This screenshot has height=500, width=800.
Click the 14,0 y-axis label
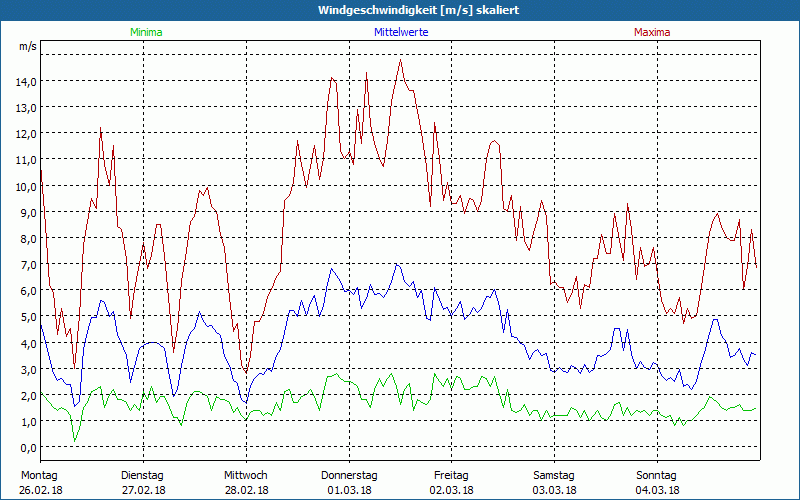(x=26, y=82)
